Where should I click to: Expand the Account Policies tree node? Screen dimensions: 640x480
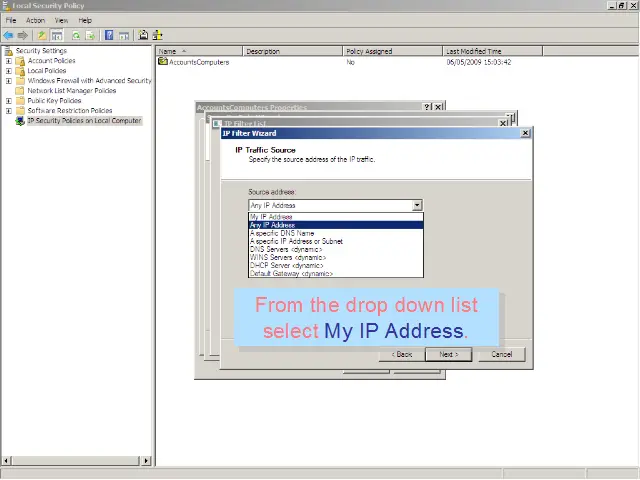9,61
